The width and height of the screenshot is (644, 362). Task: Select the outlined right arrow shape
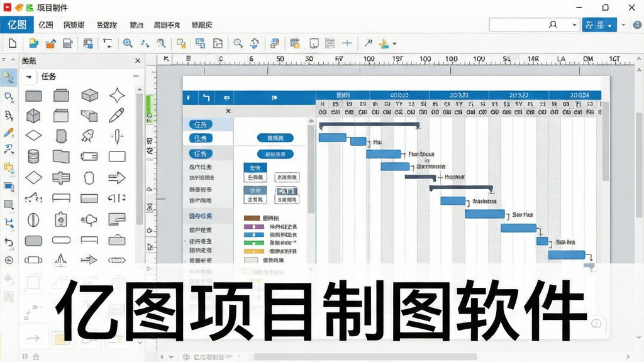tap(116, 178)
